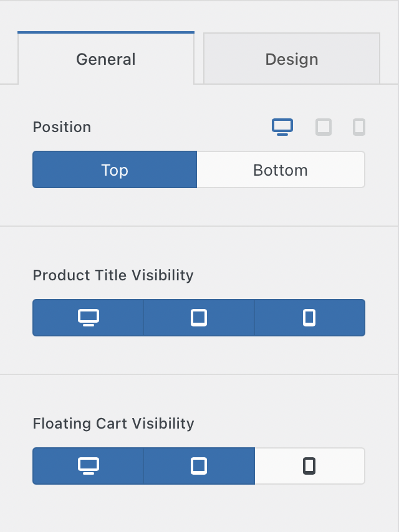
Task: Set position to Bottom
Action: [281, 170]
